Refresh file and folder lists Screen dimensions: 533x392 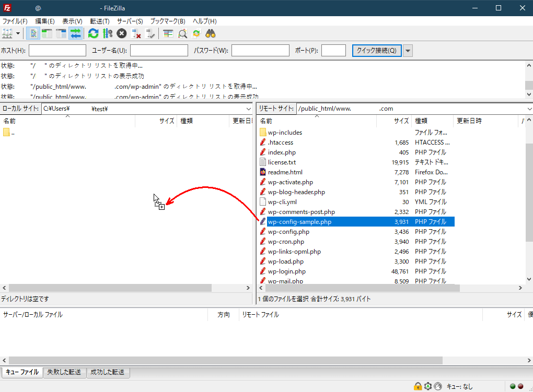point(93,33)
